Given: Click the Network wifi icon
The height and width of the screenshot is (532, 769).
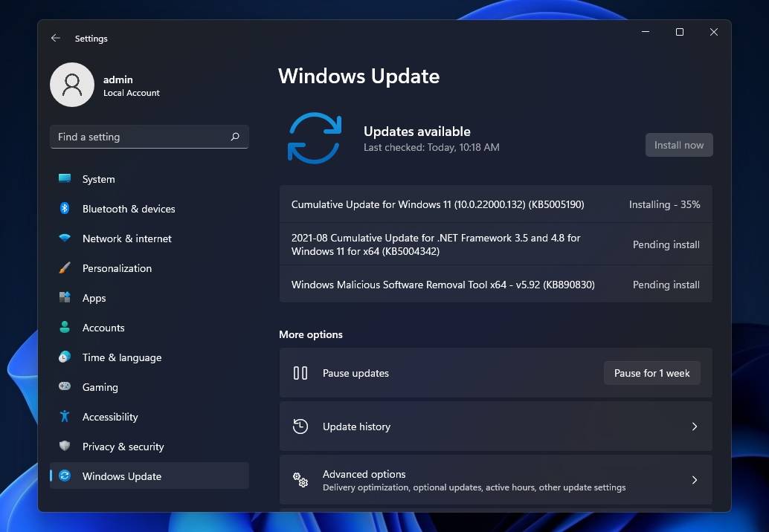Looking at the screenshot, I should coord(65,238).
